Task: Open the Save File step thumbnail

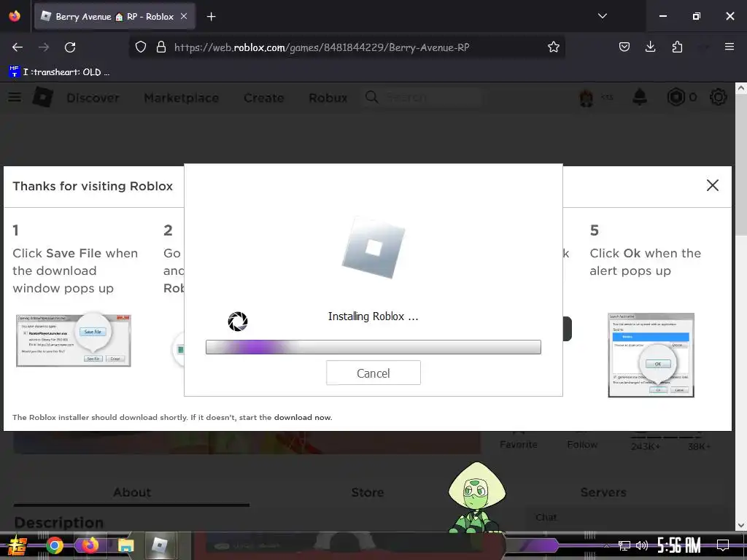Action: pyautogui.click(x=74, y=340)
